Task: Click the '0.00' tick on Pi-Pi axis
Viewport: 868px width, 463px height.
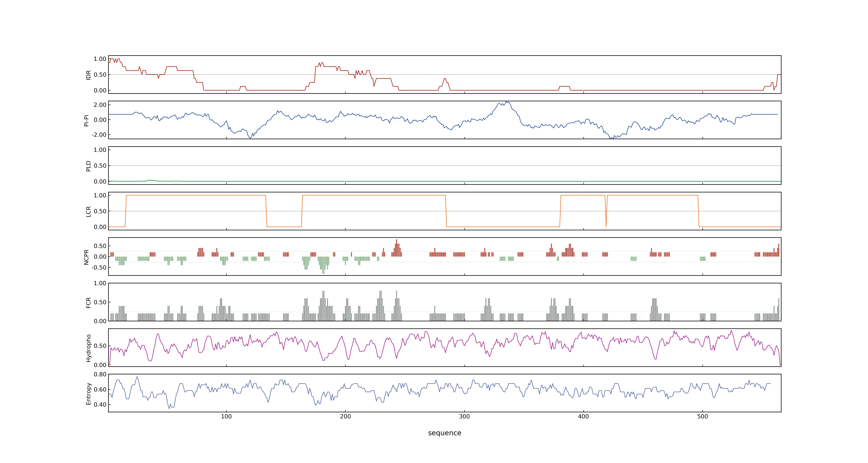Action: coord(100,120)
